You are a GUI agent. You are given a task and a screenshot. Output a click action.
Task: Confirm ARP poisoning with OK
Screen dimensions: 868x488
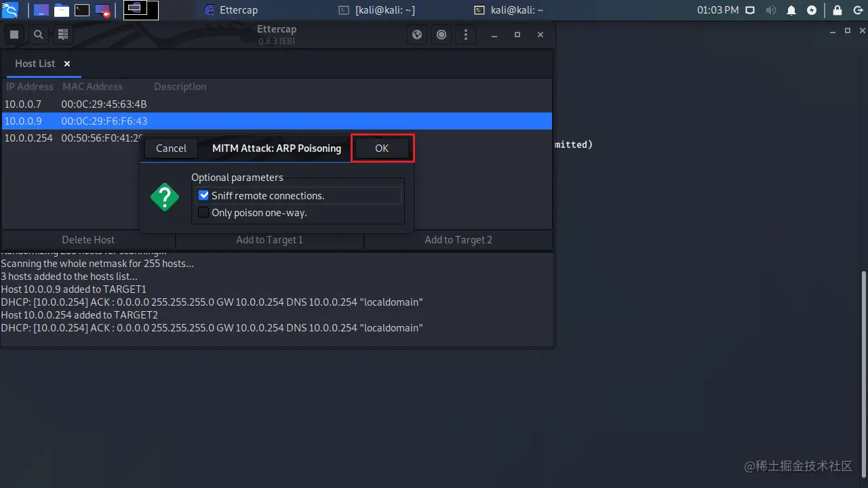coord(382,148)
